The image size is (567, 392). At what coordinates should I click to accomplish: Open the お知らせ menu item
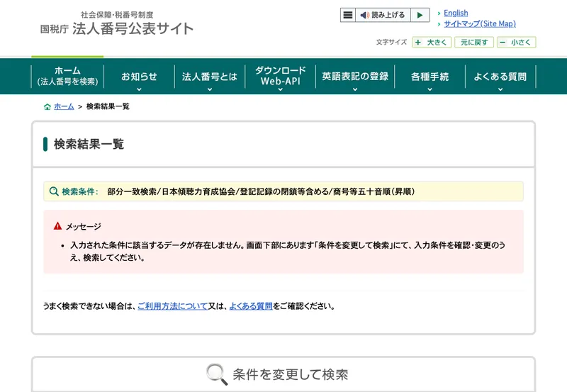[139, 76]
